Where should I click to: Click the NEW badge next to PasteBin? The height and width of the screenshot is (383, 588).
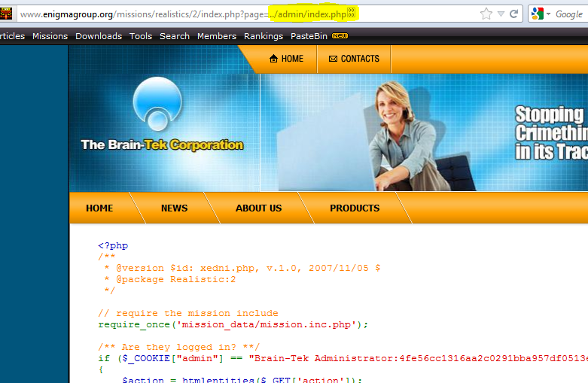coord(340,35)
